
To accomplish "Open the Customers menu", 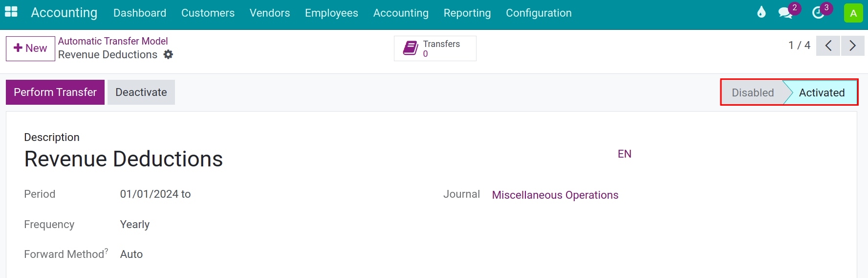I will click(208, 13).
